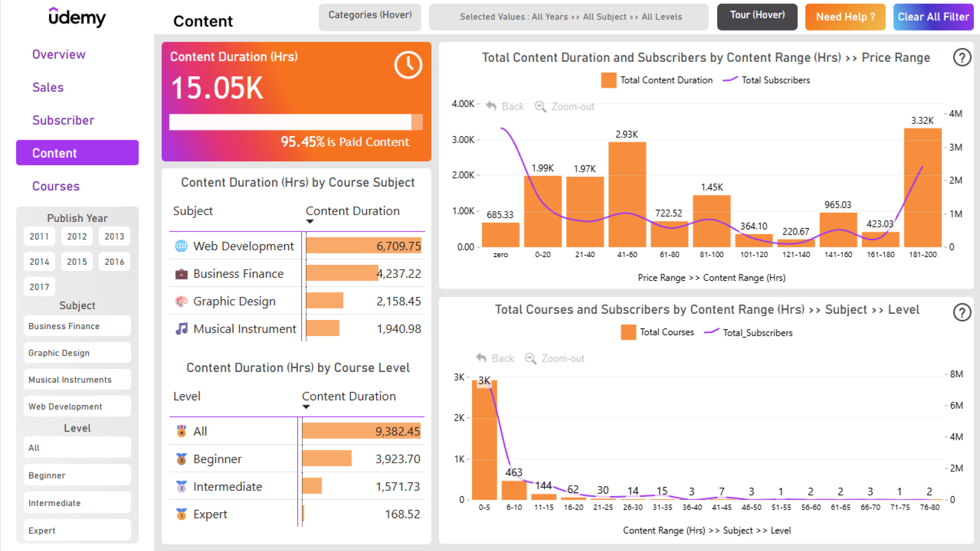This screenshot has width=980, height=551.
Task: Click help icon on Subject Level chart
Action: (962, 312)
